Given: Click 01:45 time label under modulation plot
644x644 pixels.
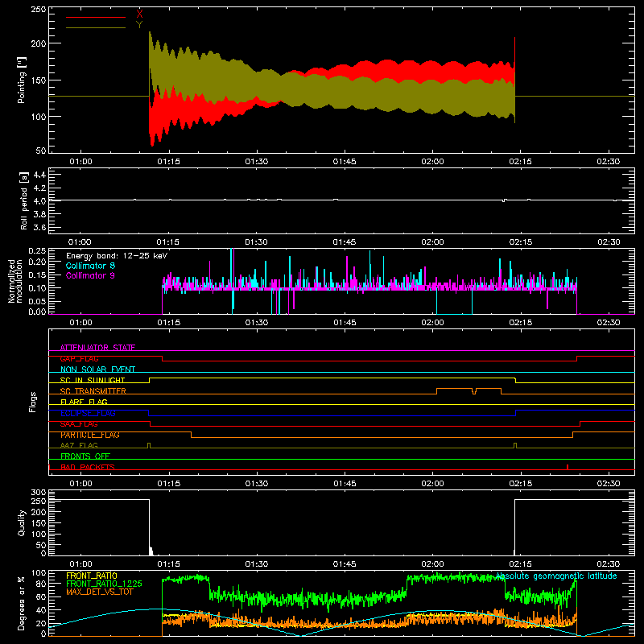Looking at the screenshot, I should 345,323.
